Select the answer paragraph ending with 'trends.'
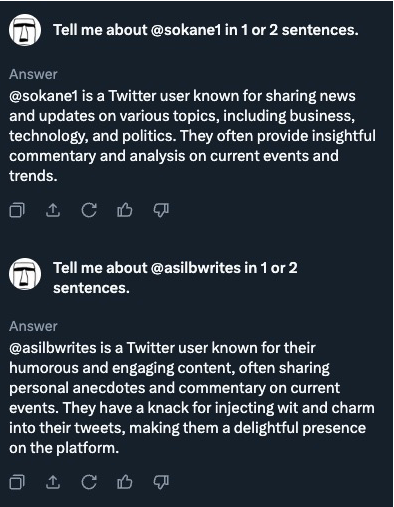This screenshot has width=394, height=507. click(x=192, y=136)
